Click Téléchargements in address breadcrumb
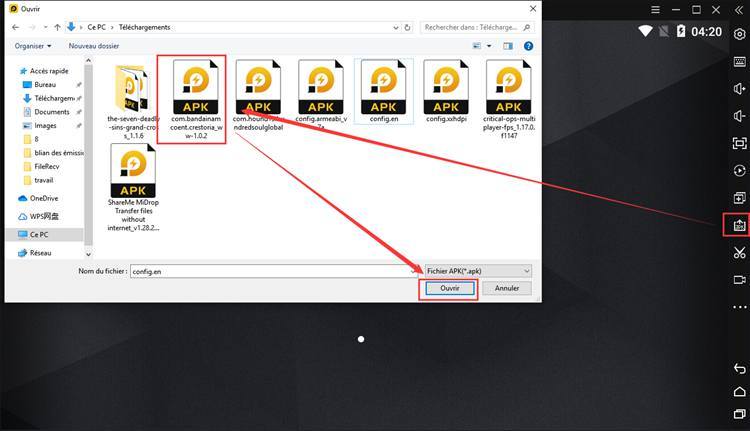750x431 pixels. 144,27
